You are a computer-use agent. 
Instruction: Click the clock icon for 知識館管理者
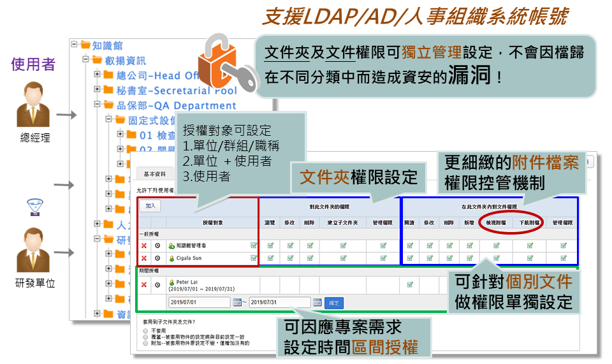point(157,245)
